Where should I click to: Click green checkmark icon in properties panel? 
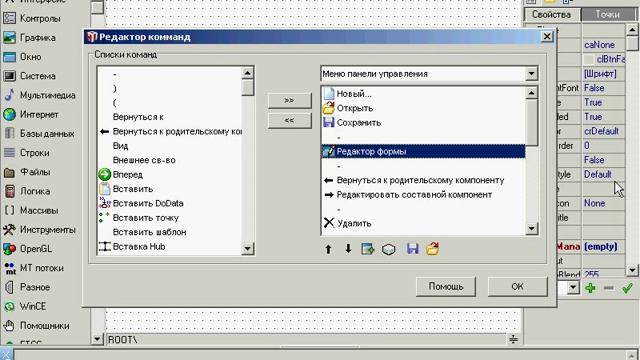(627, 288)
